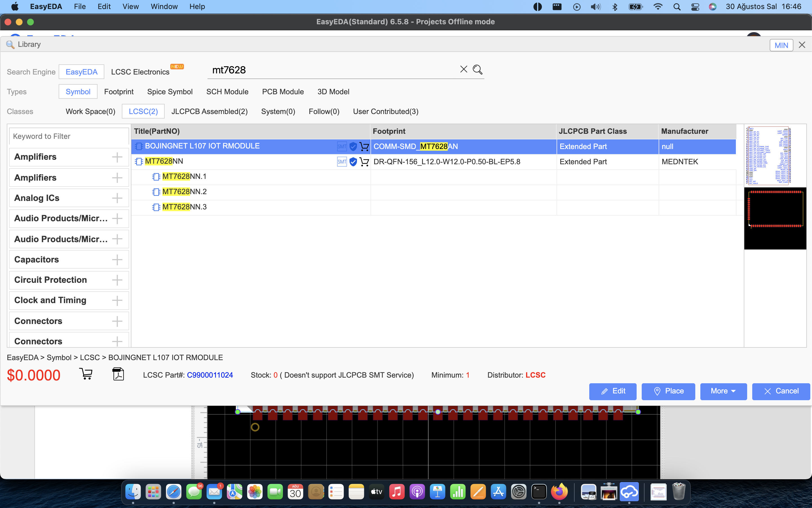Close the Library dialog
Viewport: 812px width, 508px height.
pos(802,45)
